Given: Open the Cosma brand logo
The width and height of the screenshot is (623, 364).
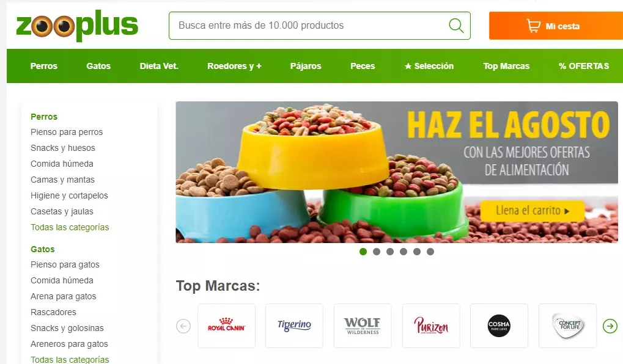Looking at the screenshot, I should [499, 326].
